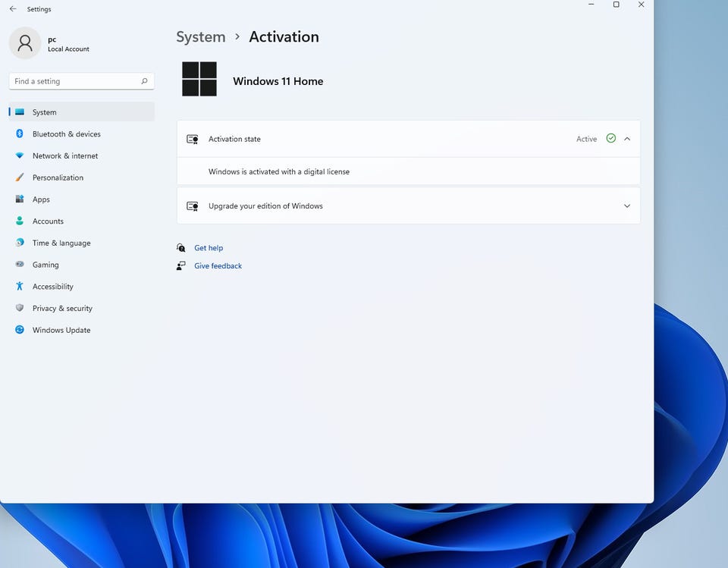Image resolution: width=728 pixels, height=568 pixels.
Task: Open the Get help link
Action: coord(209,248)
